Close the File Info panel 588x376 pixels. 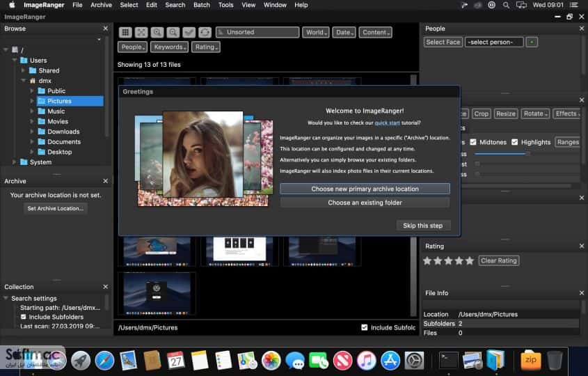pyautogui.click(x=582, y=292)
